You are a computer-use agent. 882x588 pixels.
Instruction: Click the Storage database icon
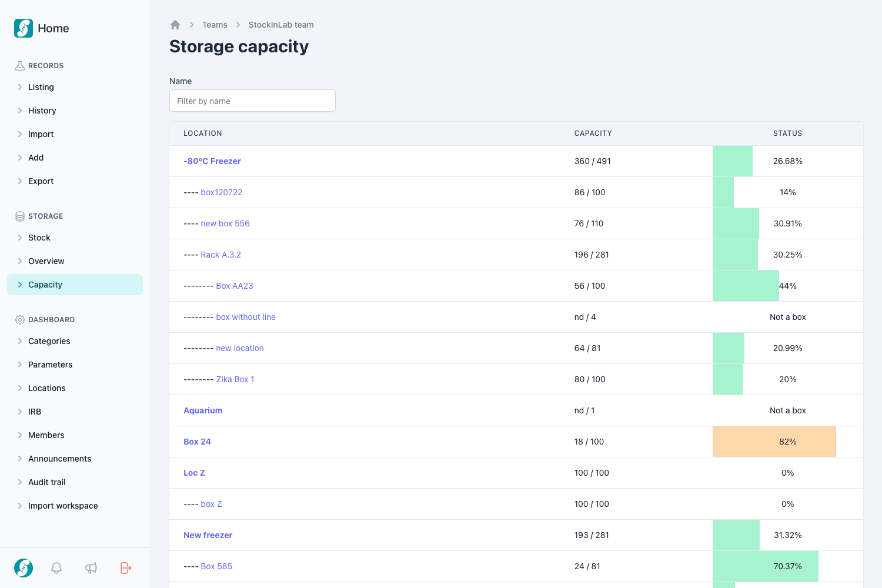(x=20, y=216)
